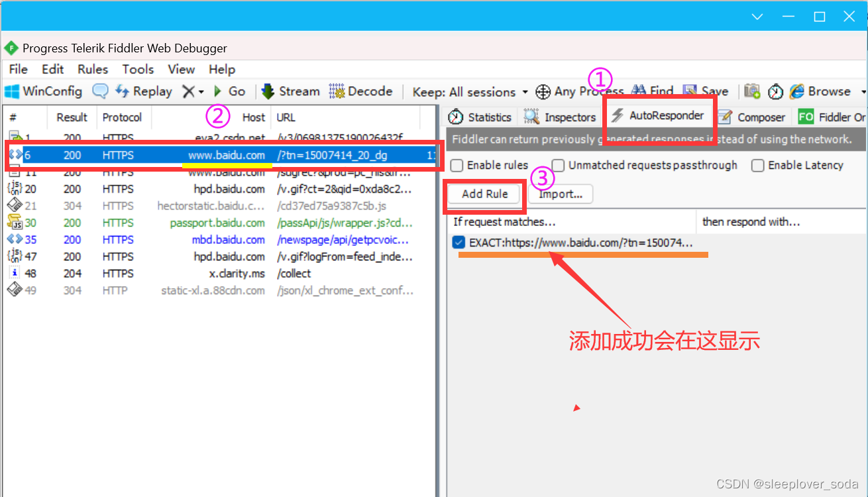Maximize the Fiddler window
The image size is (868, 497).
(x=820, y=17)
